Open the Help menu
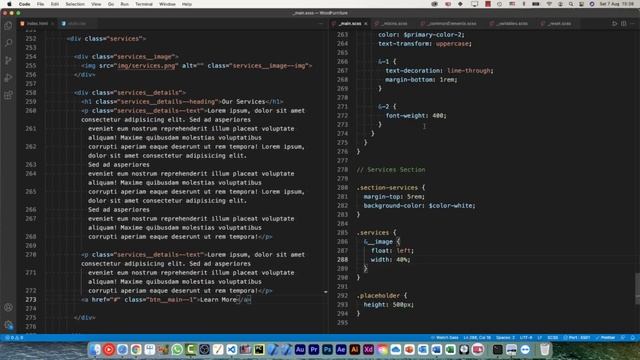640x360 pixels. click(x=187, y=4)
